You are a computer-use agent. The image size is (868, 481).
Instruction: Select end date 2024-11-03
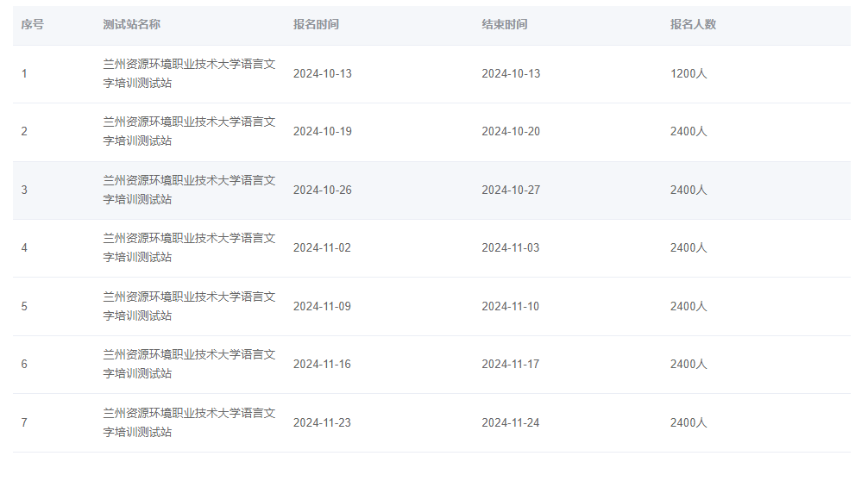pos(511,248)
